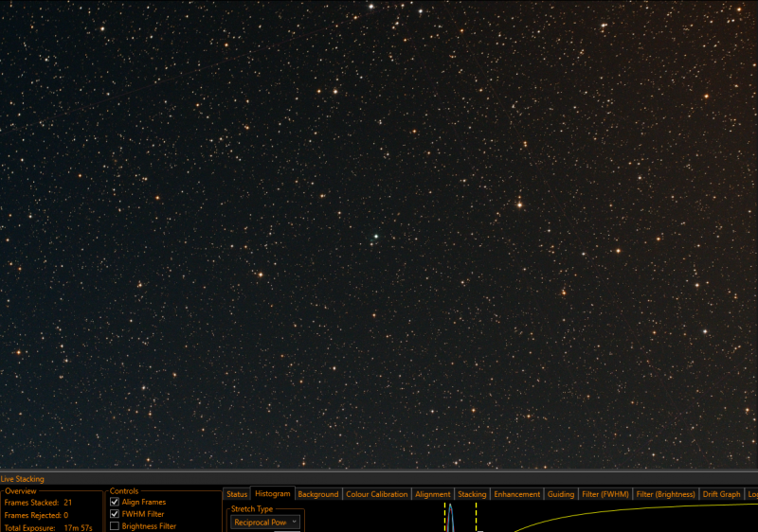
Task: Click the right yellow dashed histogram level line
Action: tap(477, 518)
